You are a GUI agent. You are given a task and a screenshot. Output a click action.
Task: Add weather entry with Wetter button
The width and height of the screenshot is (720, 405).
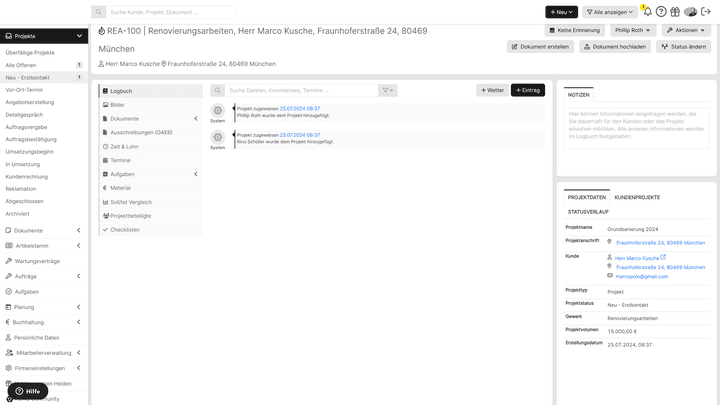click(x=492, y=90)
